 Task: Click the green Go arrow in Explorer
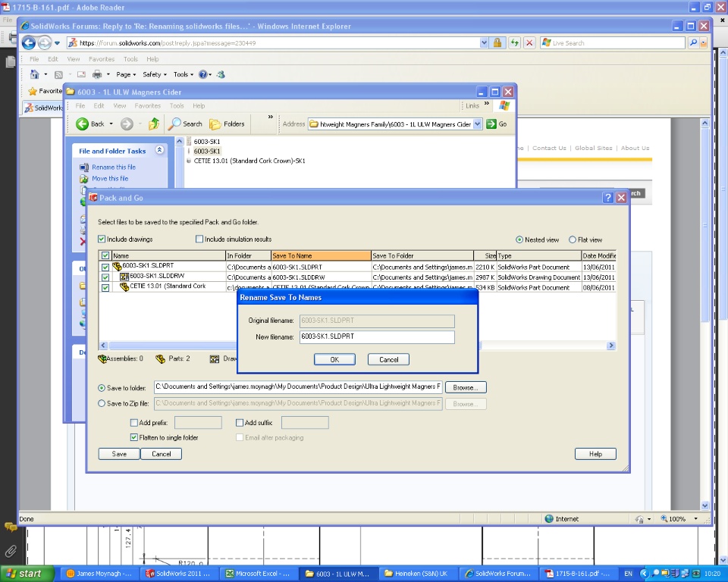coord(491,124)
